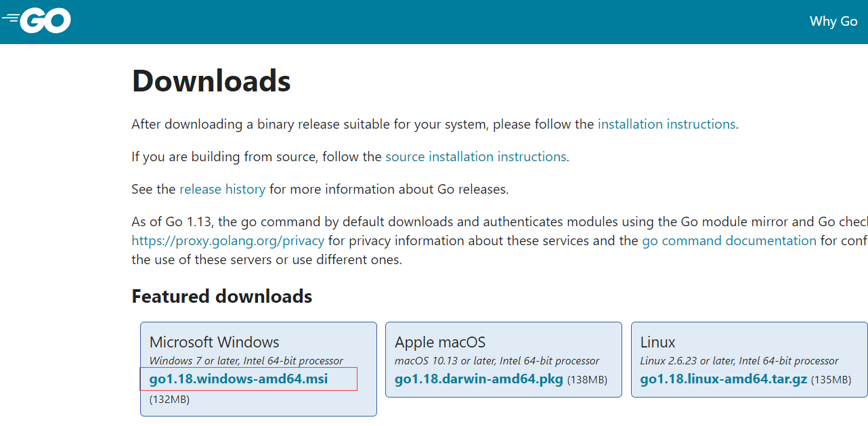
Task: Follow the source installation instructions link
Action: coord(475,156)
